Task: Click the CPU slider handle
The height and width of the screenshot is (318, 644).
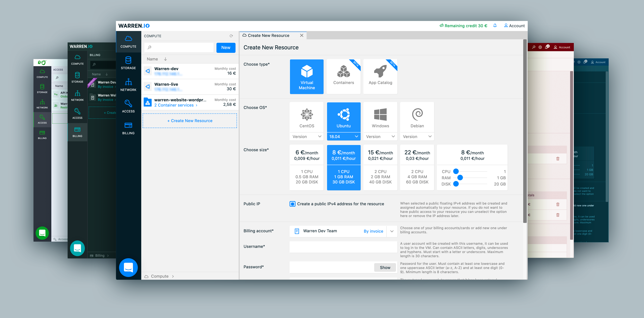Action: tap(456, 171)
